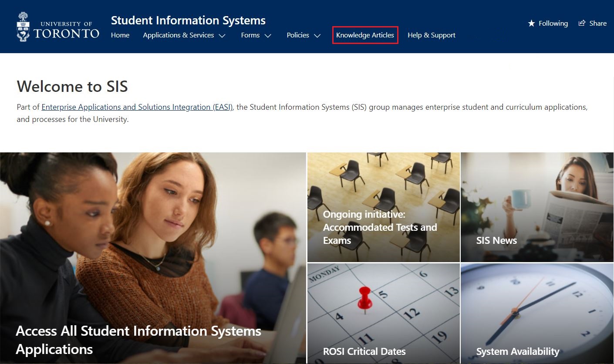This screenshot has width=614, height=364.
Task: Click the Share button label
Action: point(598,24)
